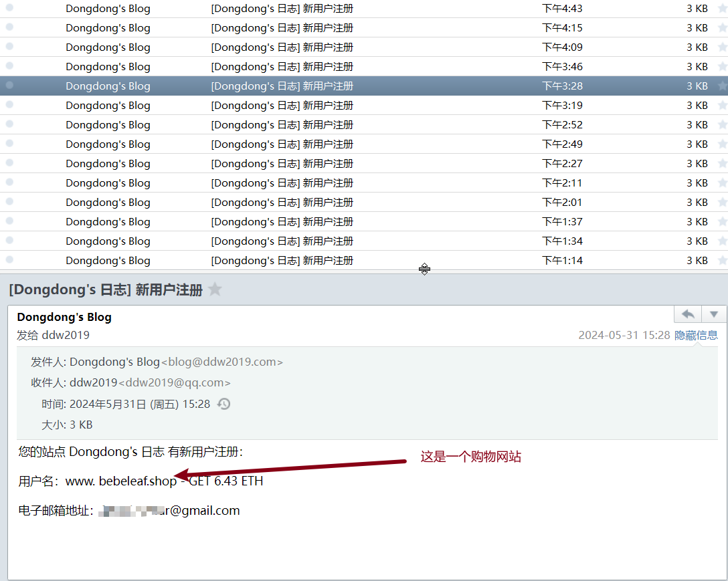
Task: Star the email received at 下午1:37
Action: pos(722,222)
